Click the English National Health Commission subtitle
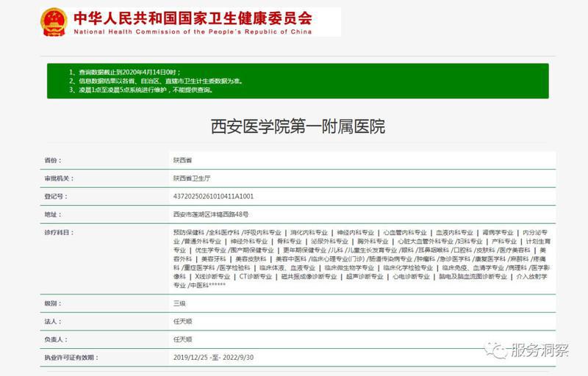 192,32
